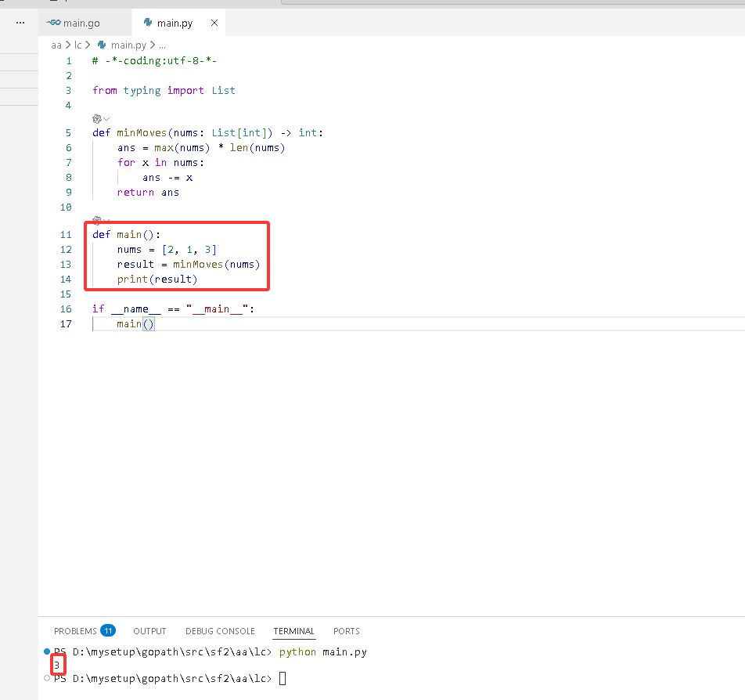Open the PORTS panel tab

(347, 631)
